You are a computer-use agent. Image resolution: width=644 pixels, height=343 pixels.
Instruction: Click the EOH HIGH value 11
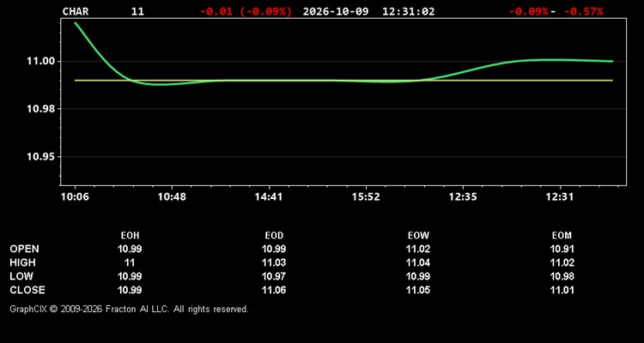[x=130, y=262]
